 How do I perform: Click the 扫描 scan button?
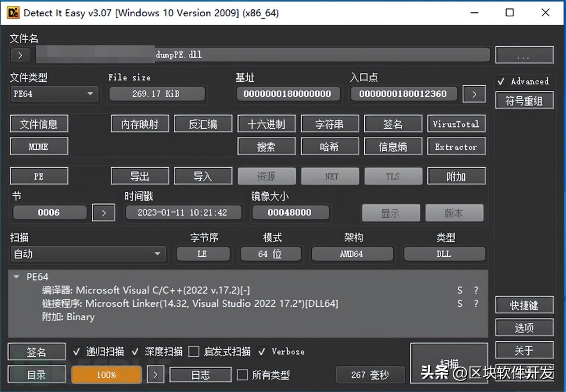(x=449, y=363)
